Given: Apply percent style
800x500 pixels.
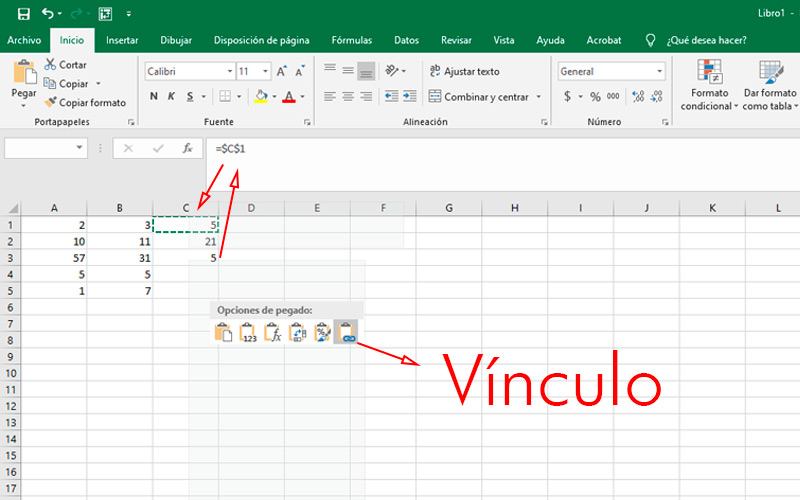Looking at the screenshot, I should (x=595, y=96).
